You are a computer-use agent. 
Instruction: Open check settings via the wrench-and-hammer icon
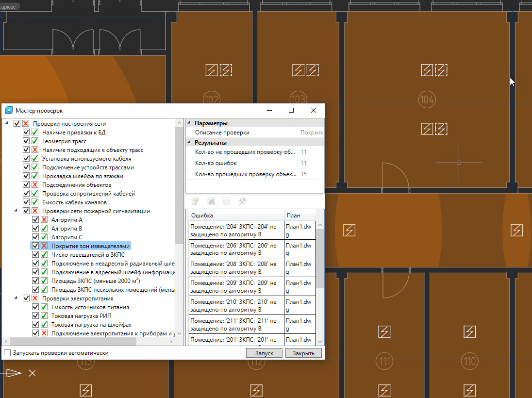point(243,201)
